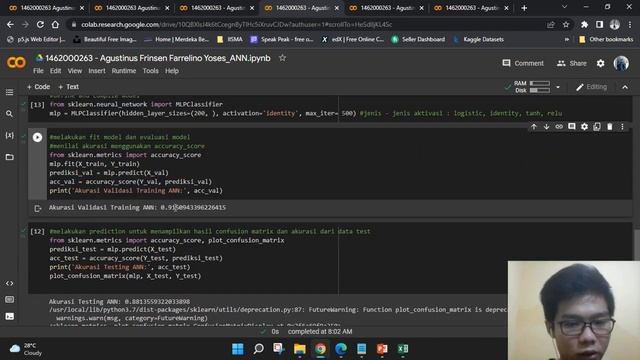This screenshot has width=640, height=360.
Task: Show the hidden bookmarks overflow chevron
Action: (x=567, y=40)
